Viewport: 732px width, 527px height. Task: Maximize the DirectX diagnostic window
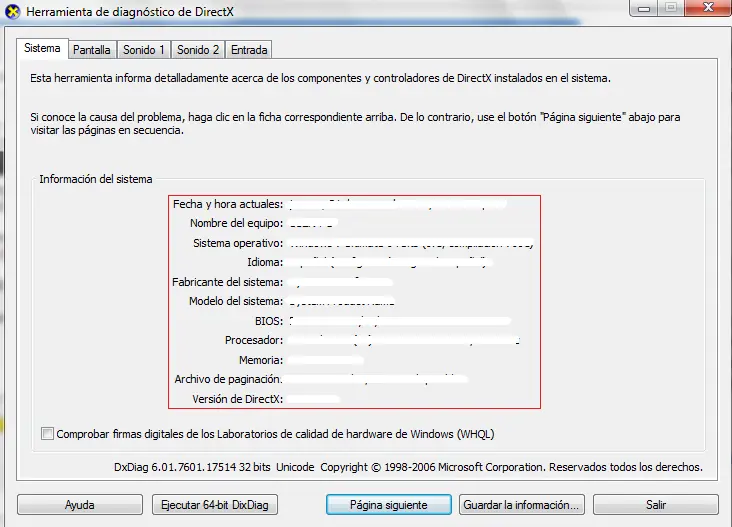(671, 8)
